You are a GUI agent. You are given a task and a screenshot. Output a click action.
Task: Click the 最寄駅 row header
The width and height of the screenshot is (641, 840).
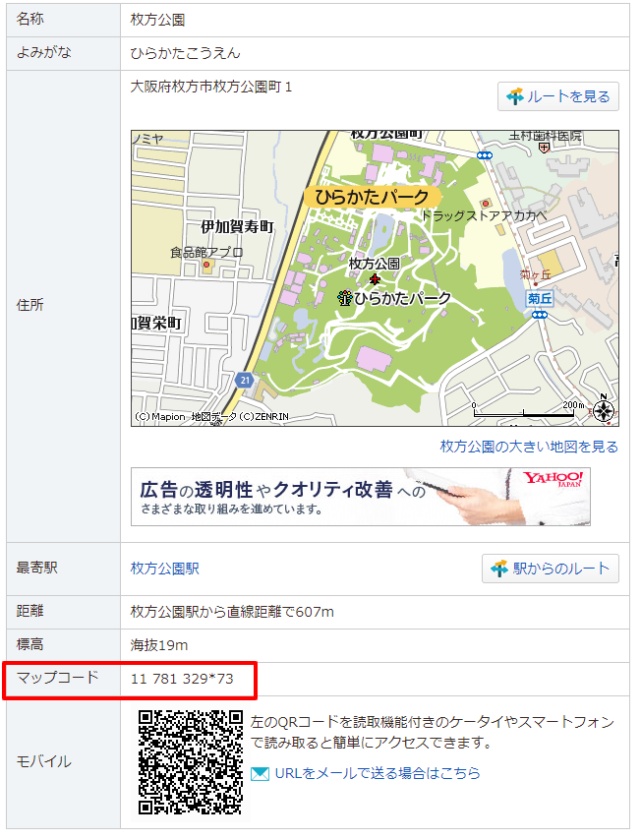[64, 569]
